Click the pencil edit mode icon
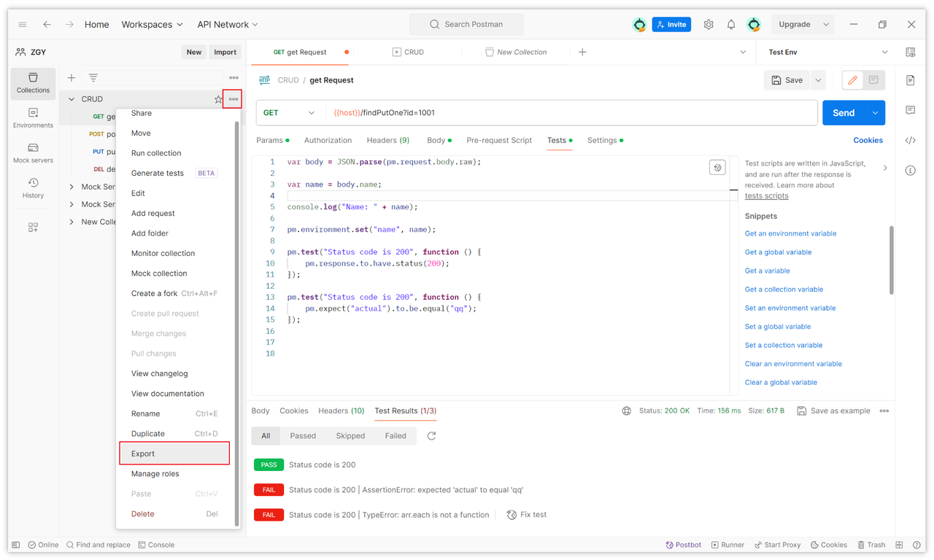Viewport: 934px width, 560px height. click(852, 80)
